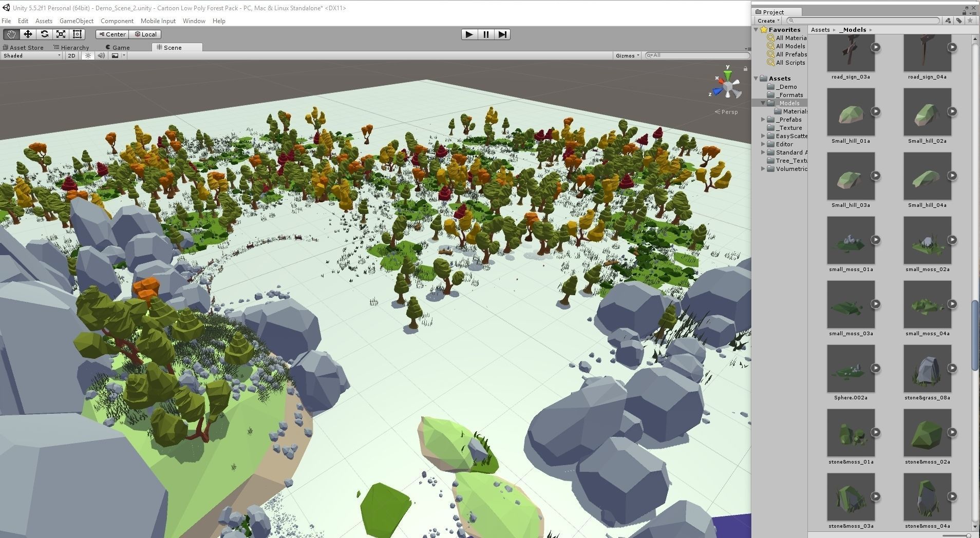This screenshot has width=980, height=538.
Task: Select All Scripts favorite search
Action: coord(786,63)
